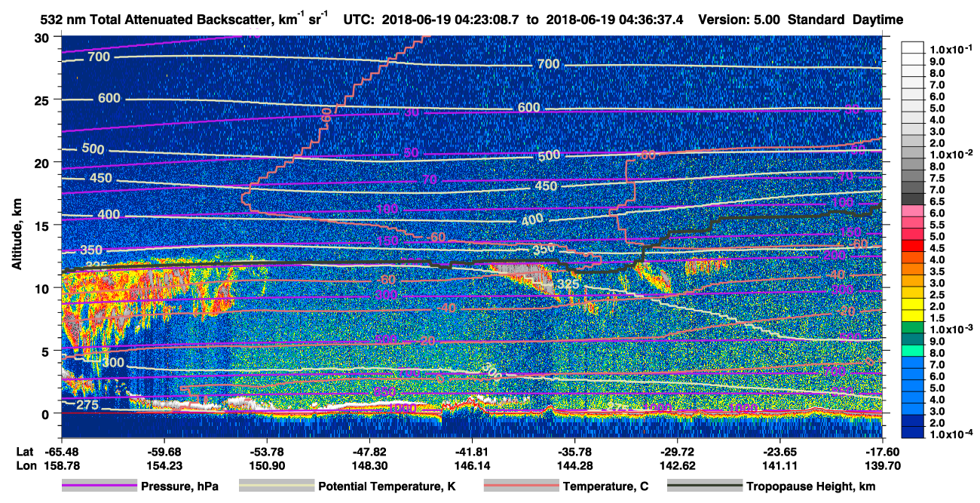
Task: Click the colorbar label '1.0x10-1'
Action: (951, 49)
